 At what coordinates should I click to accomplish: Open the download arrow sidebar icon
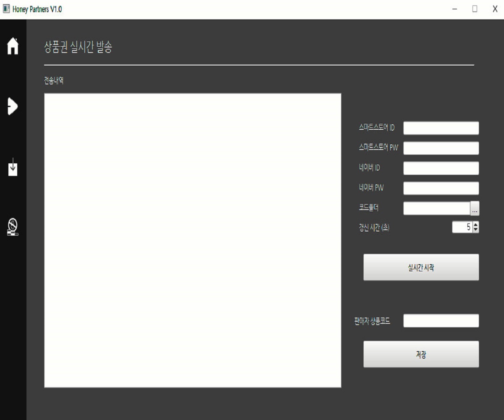(x=13, y=167)
